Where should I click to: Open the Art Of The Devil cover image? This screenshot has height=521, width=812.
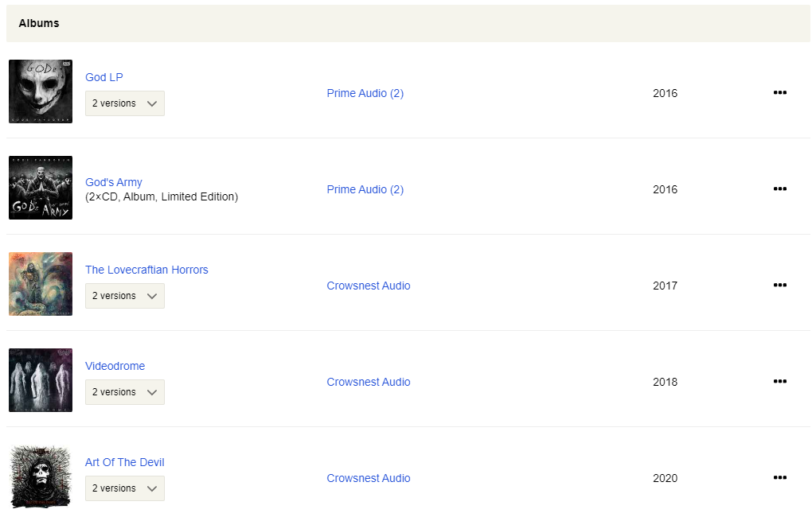[41, 476]
